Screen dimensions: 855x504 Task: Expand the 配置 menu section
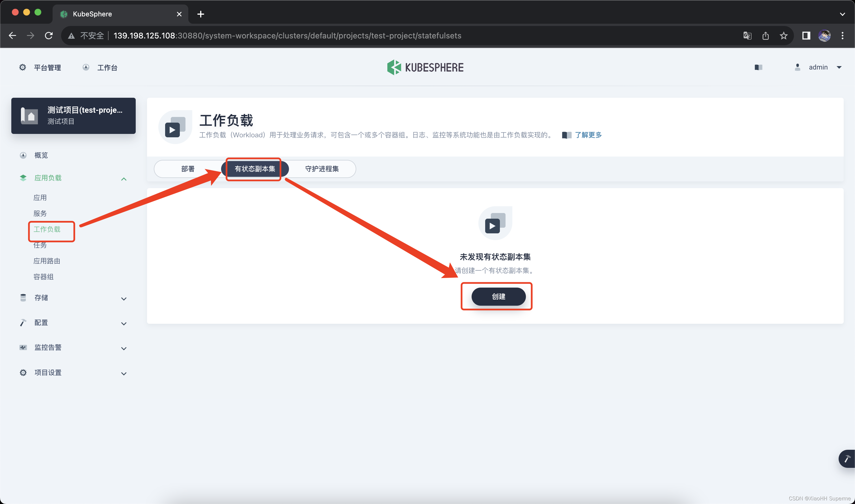click(x=124, y=323)
